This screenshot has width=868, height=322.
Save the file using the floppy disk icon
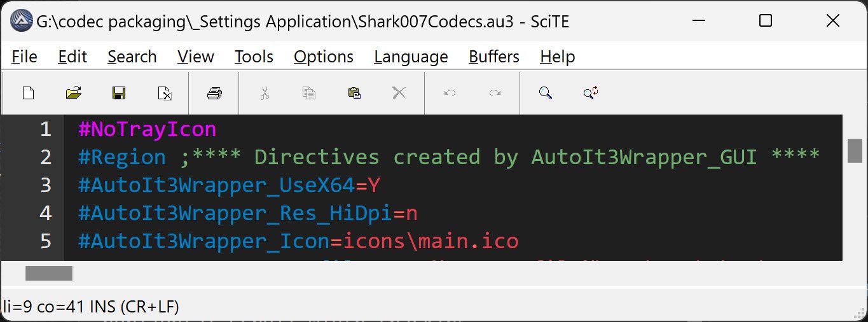(119, 94)
